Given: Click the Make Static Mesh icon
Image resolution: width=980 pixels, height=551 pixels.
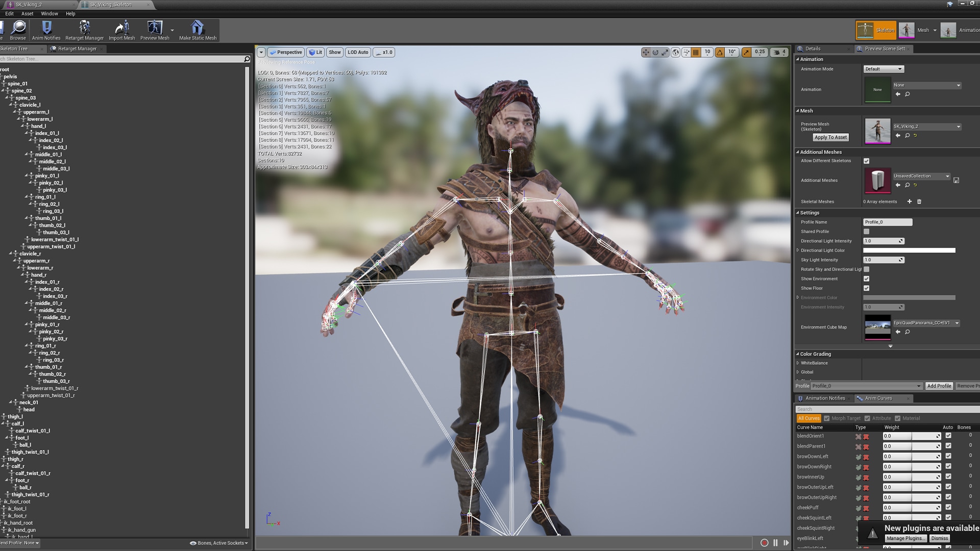Looking at the screenshot, I should [x=198, y=29].
